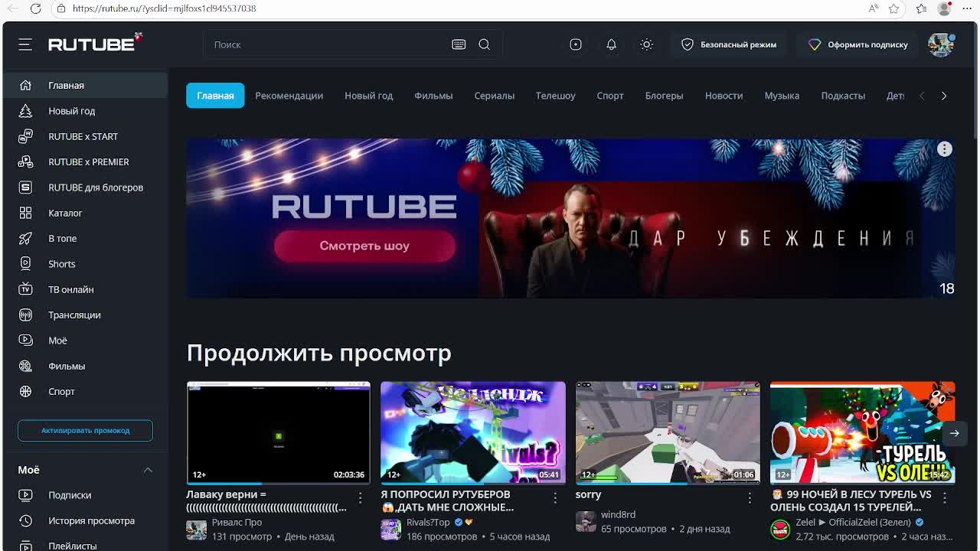The image size is (980, 551).
Task: Open Ривалс Про channel link
Action: [x=237, y=523]
